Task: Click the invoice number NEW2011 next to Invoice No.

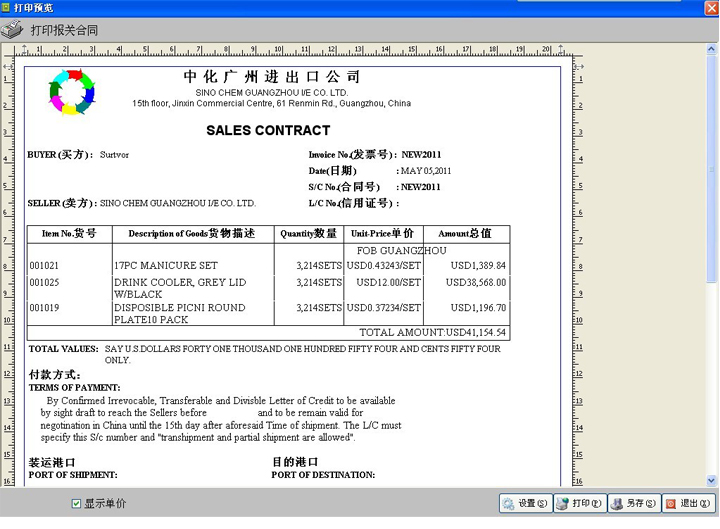Action: (421, 155)
